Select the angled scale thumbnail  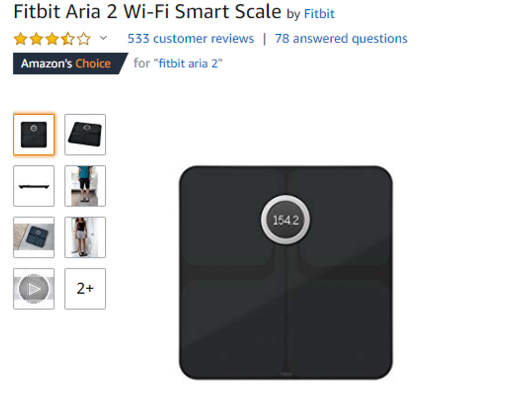tap(85, 135)
